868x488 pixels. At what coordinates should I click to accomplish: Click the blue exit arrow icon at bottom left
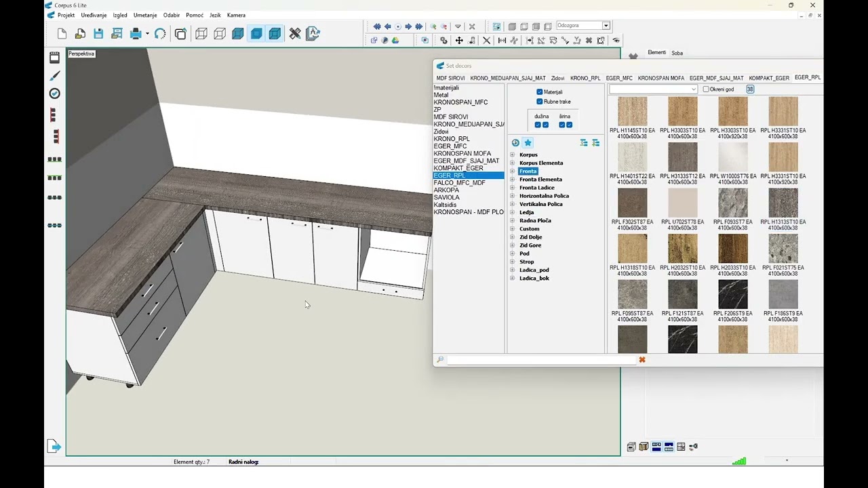coord(54,446)
